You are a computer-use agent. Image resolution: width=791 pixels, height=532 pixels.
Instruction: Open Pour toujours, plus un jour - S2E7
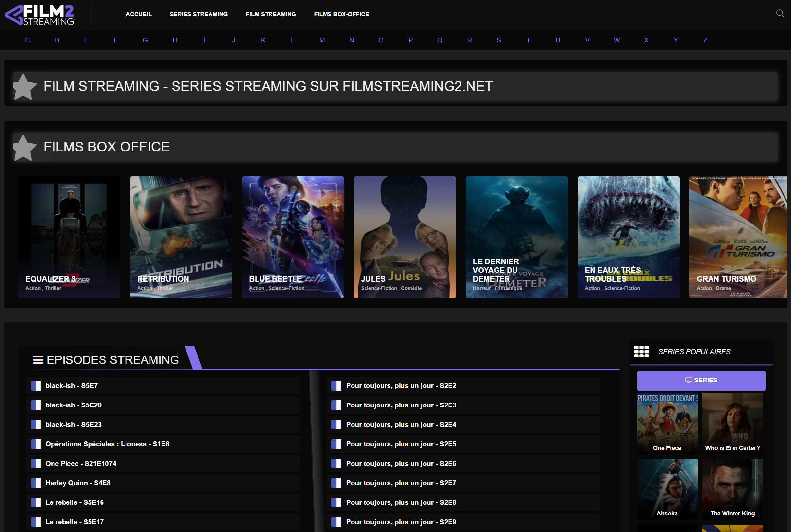tap(463, 483)
